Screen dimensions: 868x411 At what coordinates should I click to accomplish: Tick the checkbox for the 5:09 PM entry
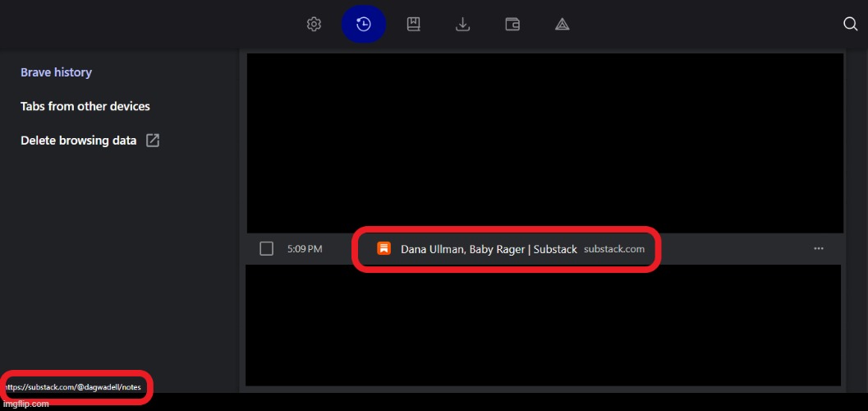pos(266,248)
